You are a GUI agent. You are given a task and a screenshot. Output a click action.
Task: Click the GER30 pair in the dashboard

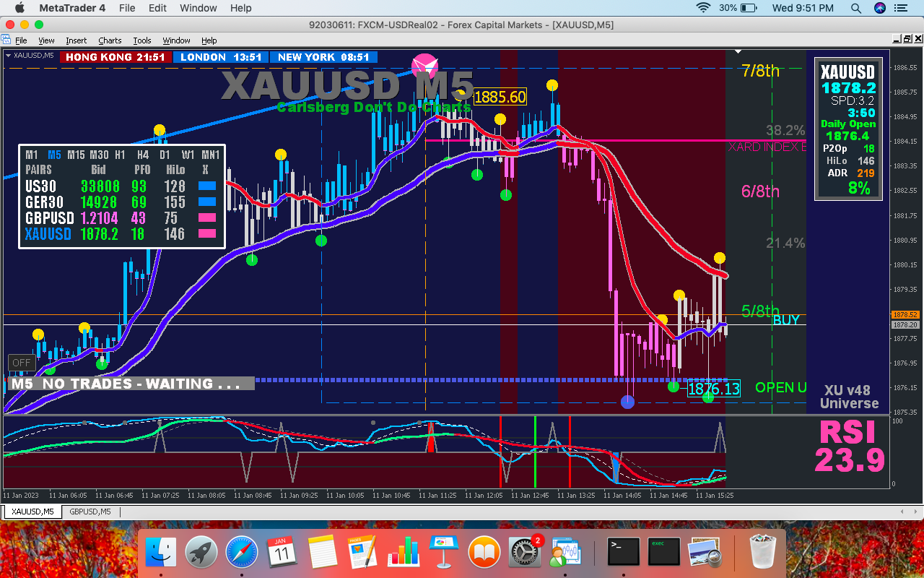point(45,202)
